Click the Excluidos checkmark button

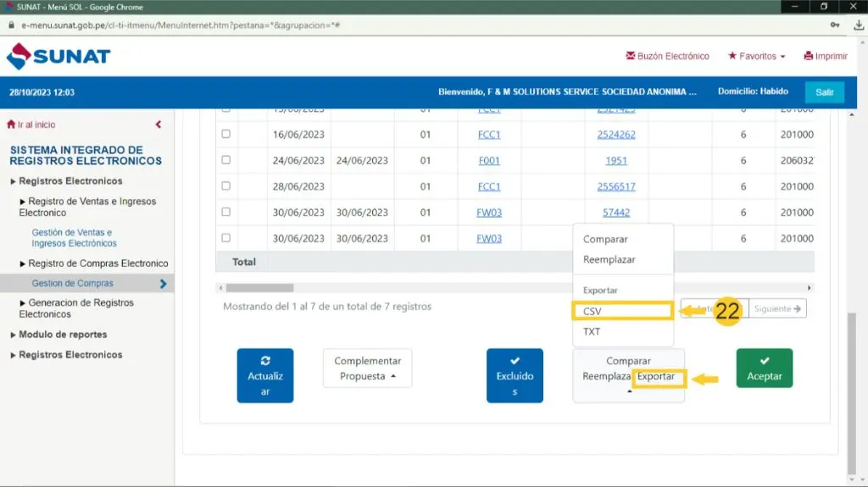515,375
